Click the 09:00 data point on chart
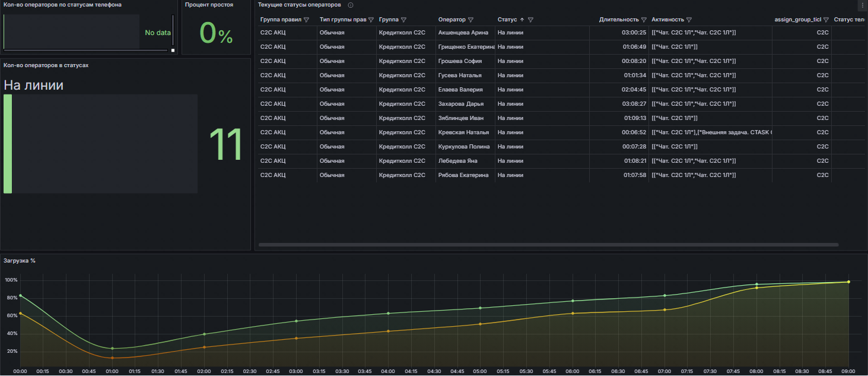Screen dimensions: 868x376 848,282
